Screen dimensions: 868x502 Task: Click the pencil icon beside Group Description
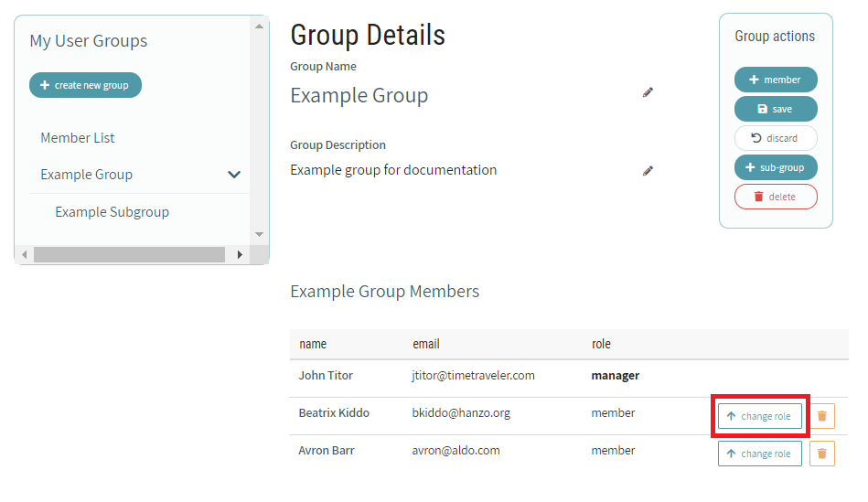pyautogui.click(x=648, y=170)
